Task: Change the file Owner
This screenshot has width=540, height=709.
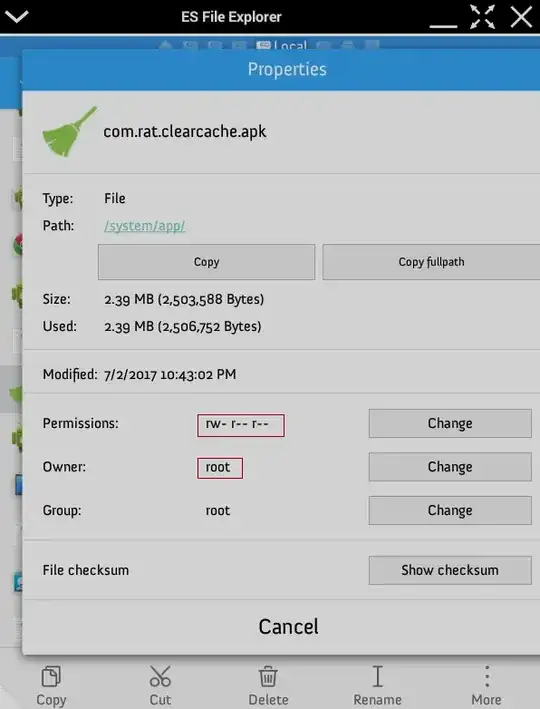Action: click(450, 467)
